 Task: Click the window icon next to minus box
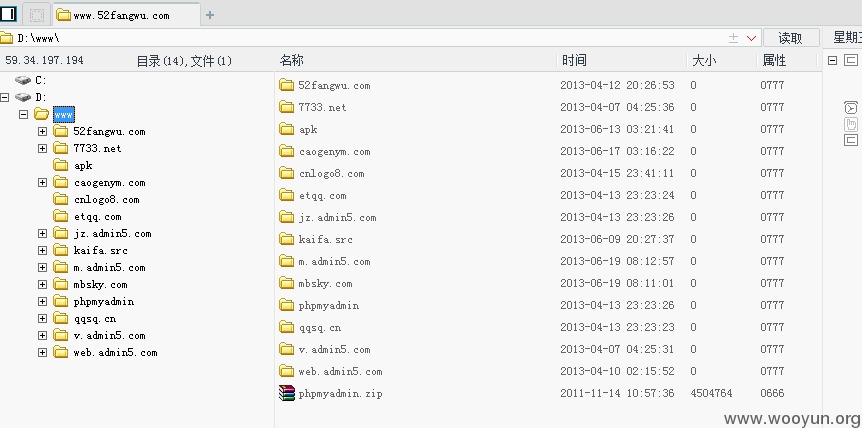click(851, 60)
